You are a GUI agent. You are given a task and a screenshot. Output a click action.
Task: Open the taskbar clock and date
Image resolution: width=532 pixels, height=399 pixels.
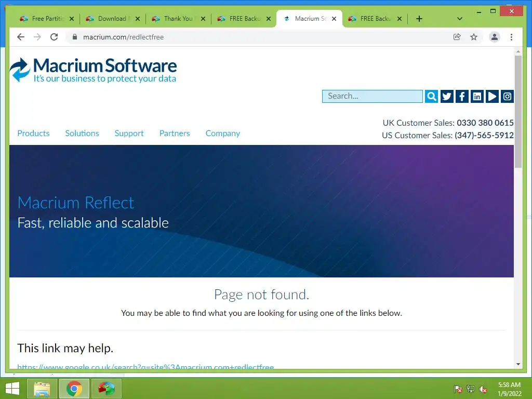509,389
